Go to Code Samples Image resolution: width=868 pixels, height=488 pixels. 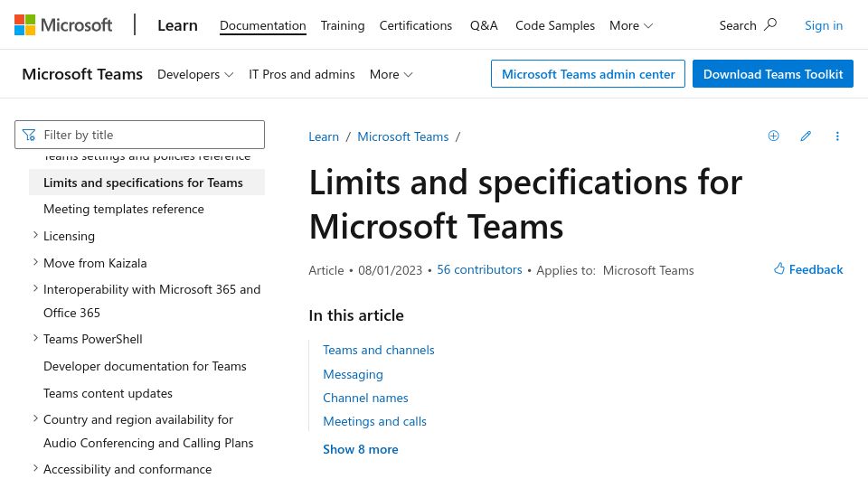coord(555,25)
